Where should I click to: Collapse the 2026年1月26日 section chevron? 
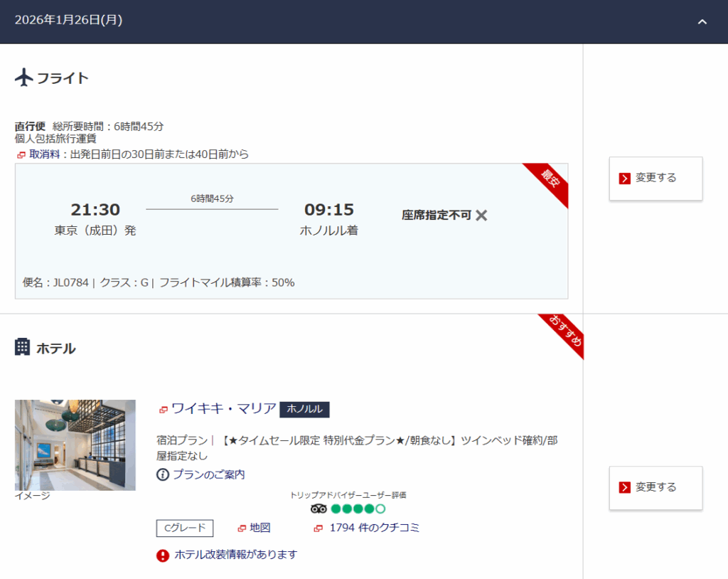point(702,21)
